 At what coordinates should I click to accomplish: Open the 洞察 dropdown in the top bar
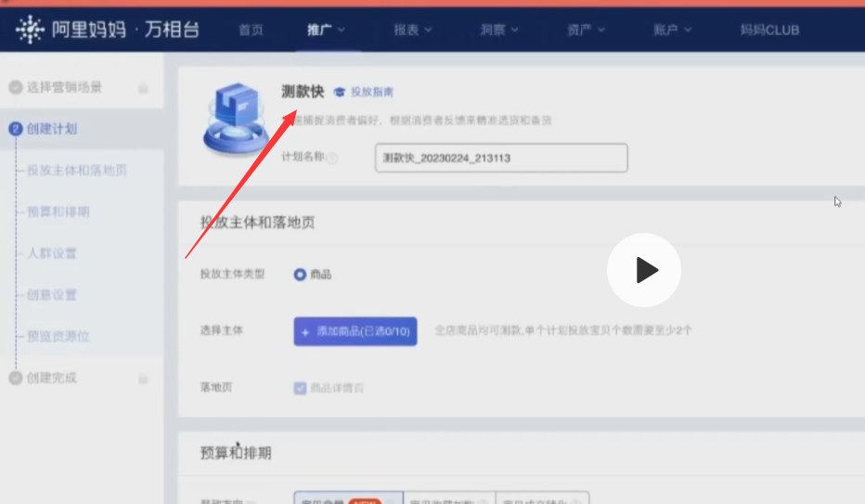coord(499,30)
